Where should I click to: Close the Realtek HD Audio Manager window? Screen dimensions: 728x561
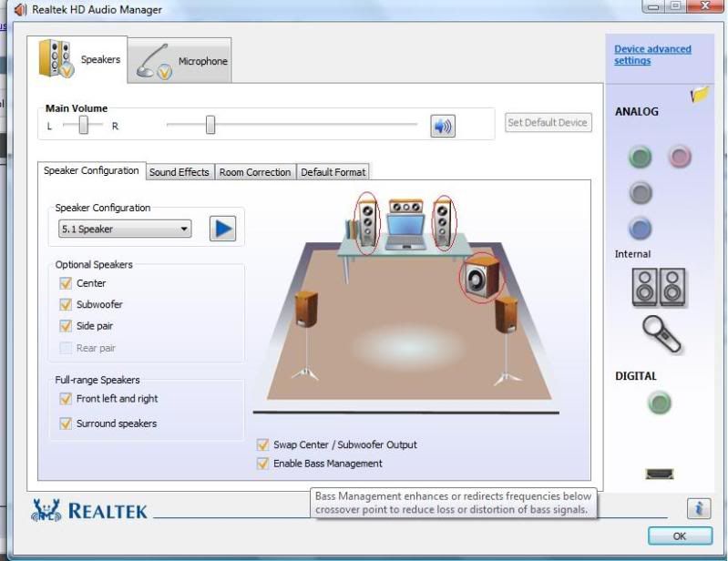(x=705, y=5)
